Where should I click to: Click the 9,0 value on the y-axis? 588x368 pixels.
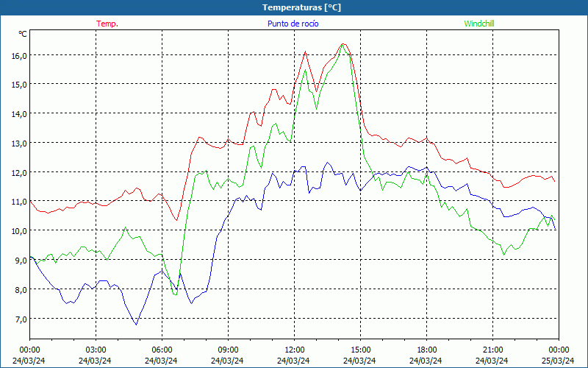tap(20, 261)
